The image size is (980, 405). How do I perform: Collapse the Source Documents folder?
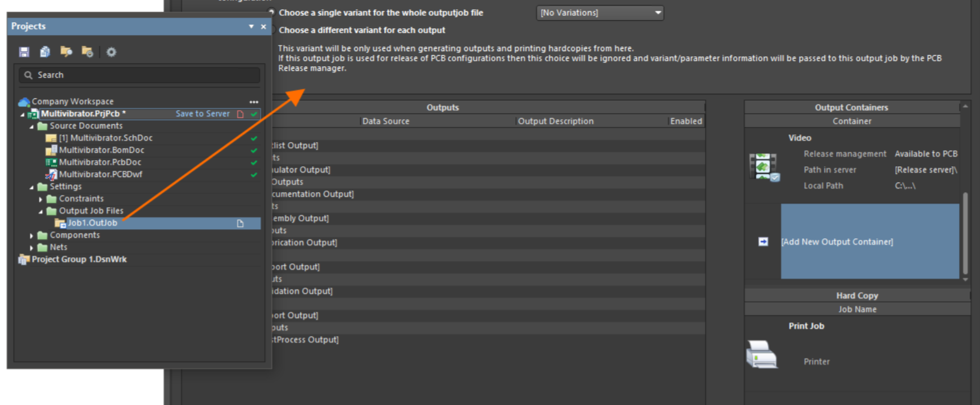point(31,126)
